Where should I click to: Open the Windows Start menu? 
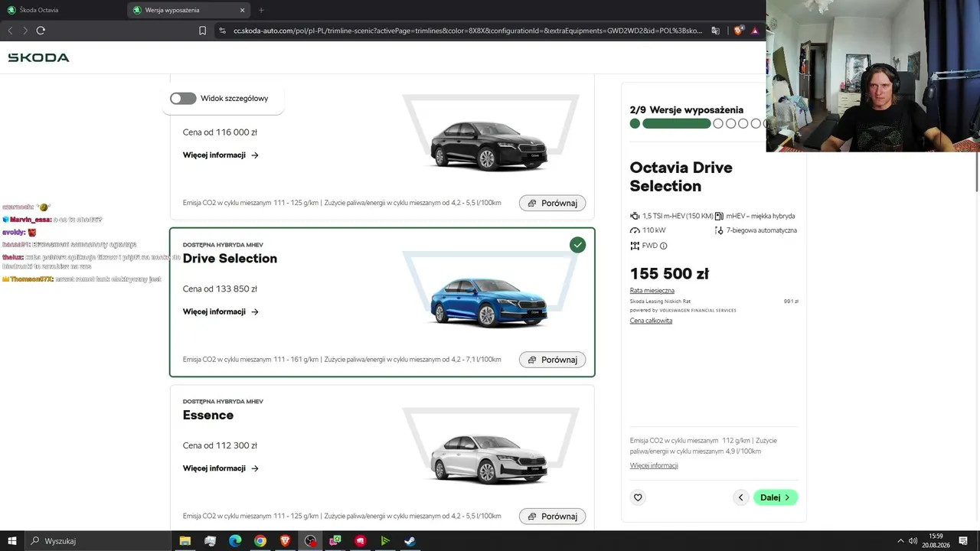tap(11, 541)
